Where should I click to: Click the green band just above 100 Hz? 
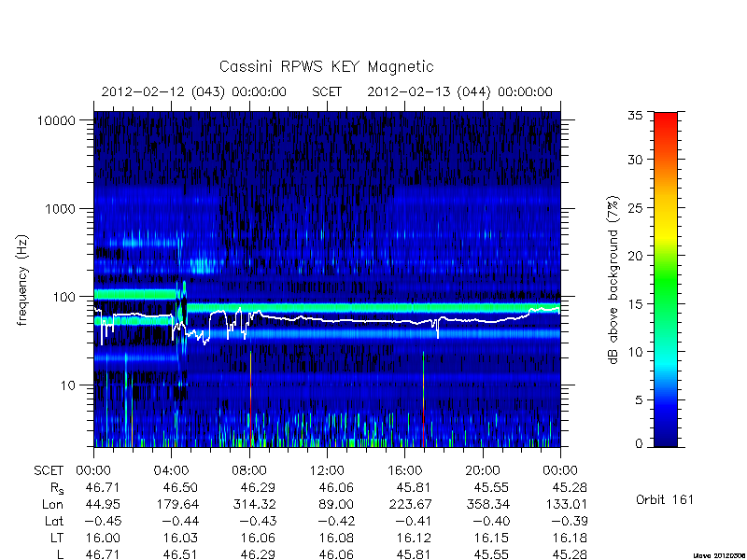click(135, 294)
